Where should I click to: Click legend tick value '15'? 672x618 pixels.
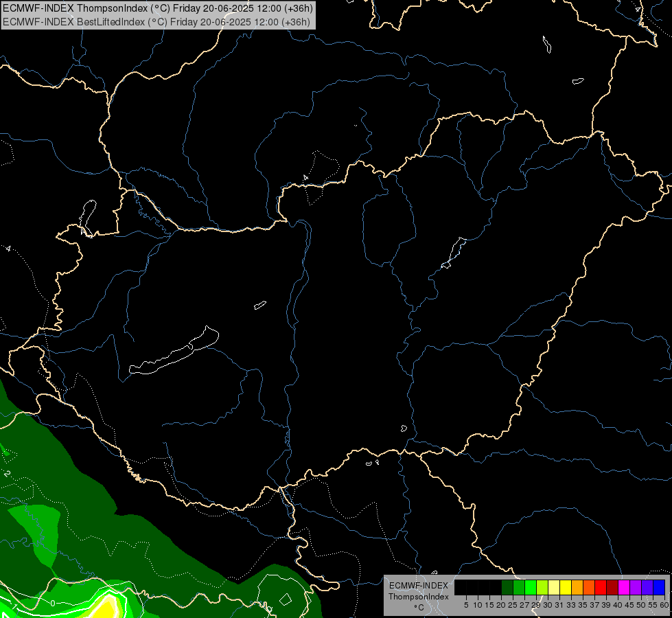489,605
